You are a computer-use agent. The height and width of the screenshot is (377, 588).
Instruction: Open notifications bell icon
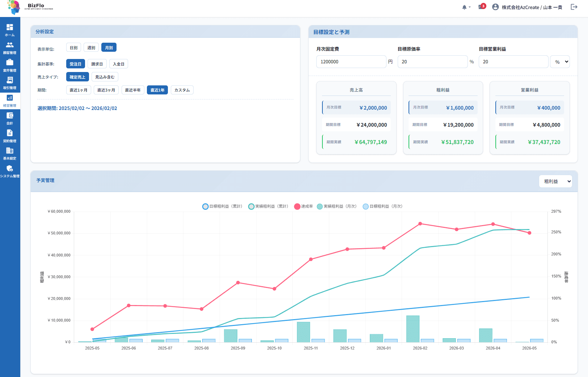click(464, 7)
